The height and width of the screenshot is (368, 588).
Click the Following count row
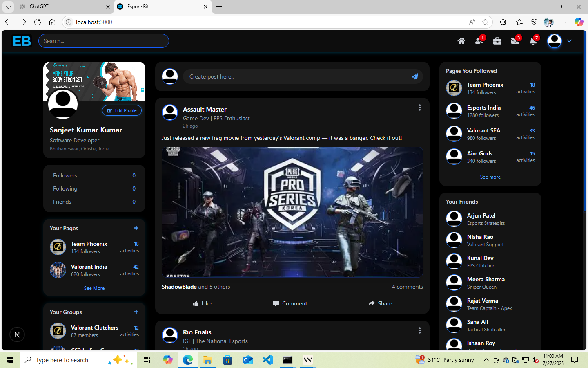pyautogui.click(x=94, y=188)
